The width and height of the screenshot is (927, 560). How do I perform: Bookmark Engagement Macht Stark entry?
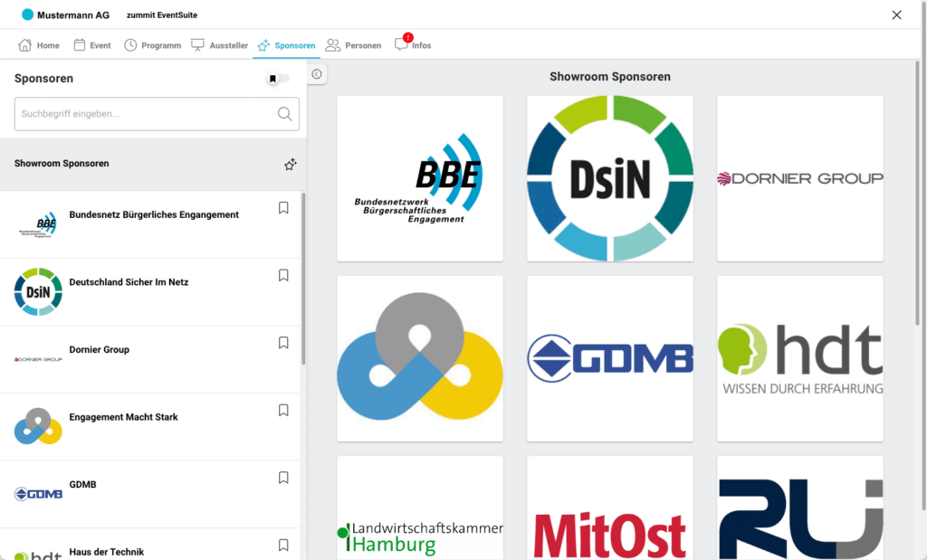(x=283, y=410)
